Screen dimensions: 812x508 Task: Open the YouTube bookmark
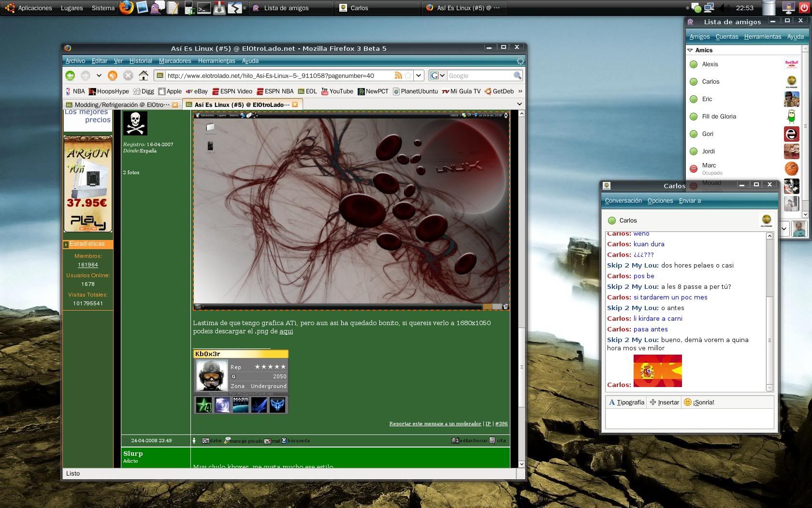(337, 91)
